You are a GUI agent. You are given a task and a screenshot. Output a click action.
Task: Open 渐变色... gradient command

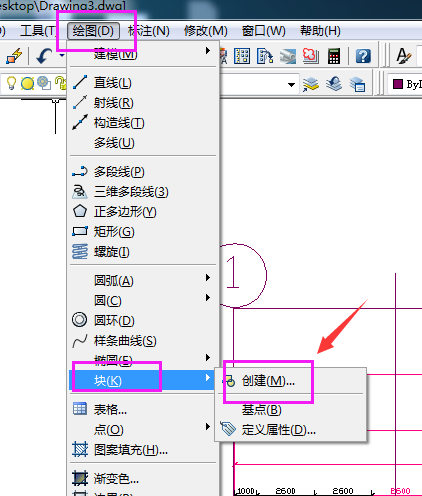[x=143, y=479]
